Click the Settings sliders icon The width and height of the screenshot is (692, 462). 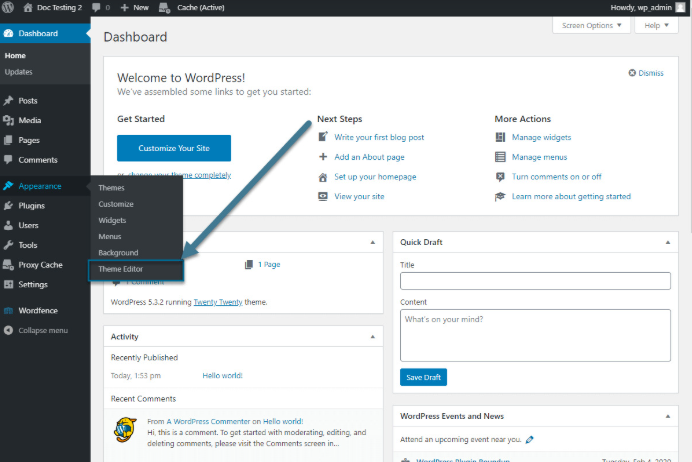point(8,284)
